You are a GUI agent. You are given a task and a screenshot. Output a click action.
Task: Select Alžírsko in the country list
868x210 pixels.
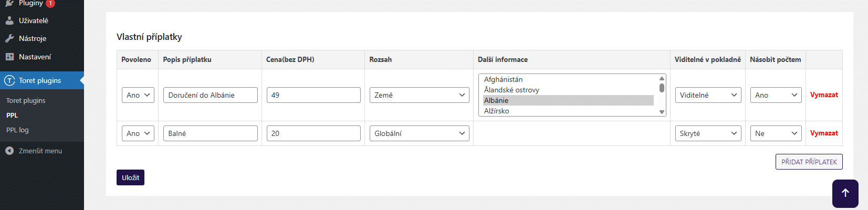tap(497, 111)
